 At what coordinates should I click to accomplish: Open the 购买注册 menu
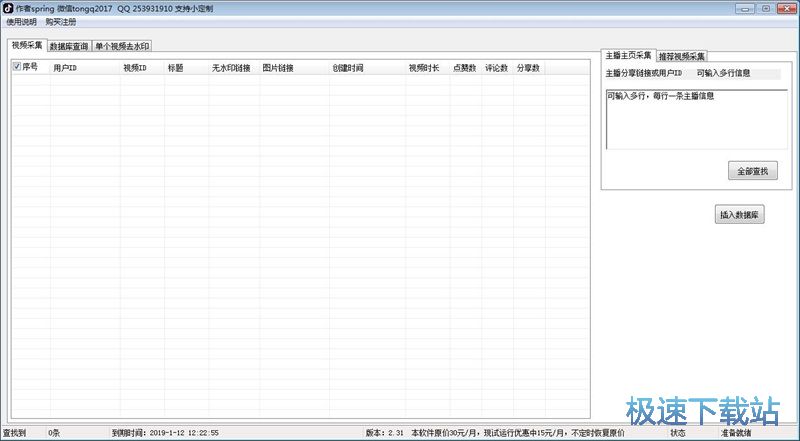(61, 22)
